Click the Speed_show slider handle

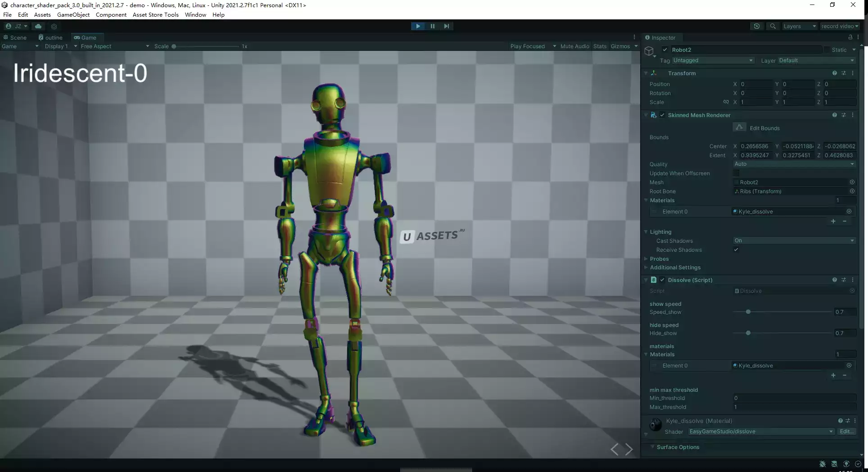click(x=748, y=312)
